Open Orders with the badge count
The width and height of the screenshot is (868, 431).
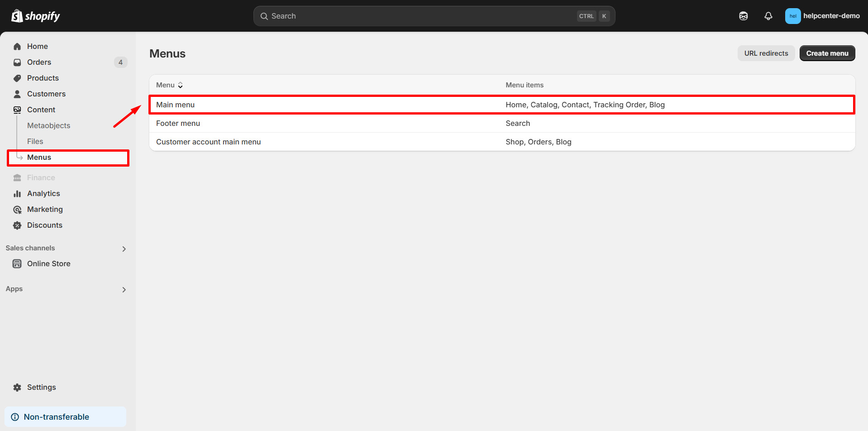coord(39,62)
